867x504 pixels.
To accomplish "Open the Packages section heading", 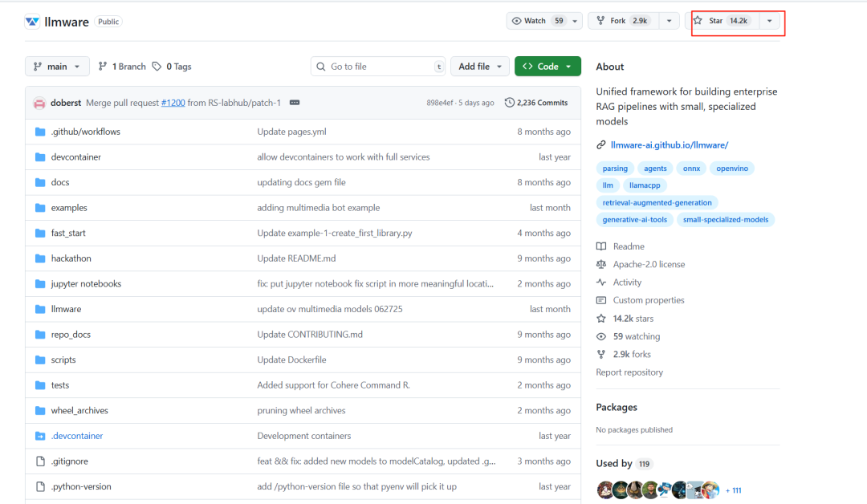I will point(617,407).
